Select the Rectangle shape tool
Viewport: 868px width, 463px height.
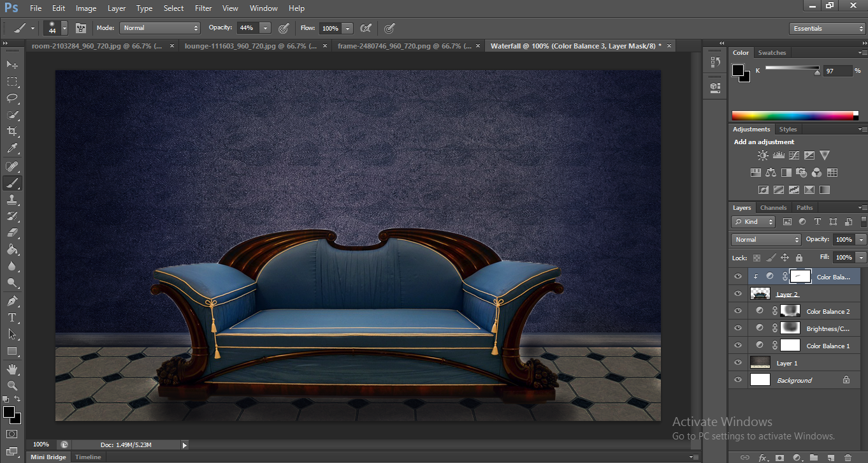click(12, 351)
